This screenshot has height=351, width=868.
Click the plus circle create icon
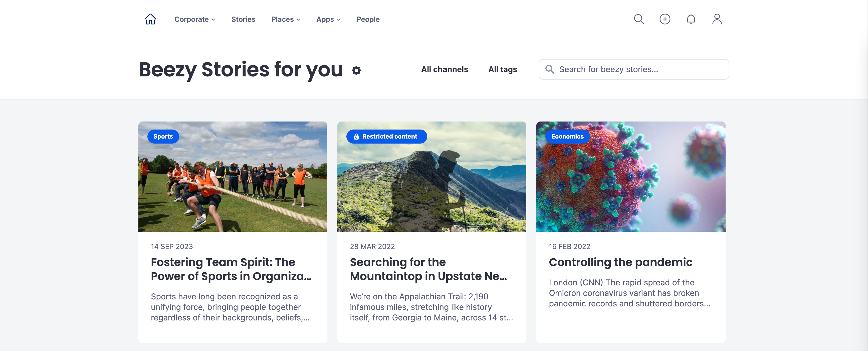tap(665, 19)
